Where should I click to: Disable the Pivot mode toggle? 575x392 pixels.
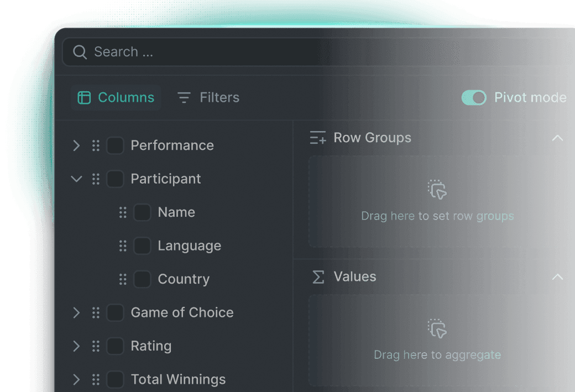474,98
